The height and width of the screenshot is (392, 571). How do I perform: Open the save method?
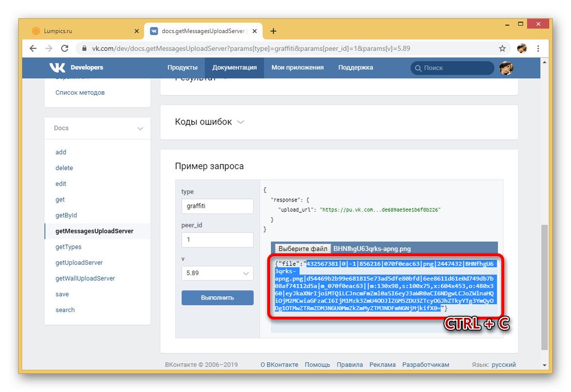[x=62, y=294]
